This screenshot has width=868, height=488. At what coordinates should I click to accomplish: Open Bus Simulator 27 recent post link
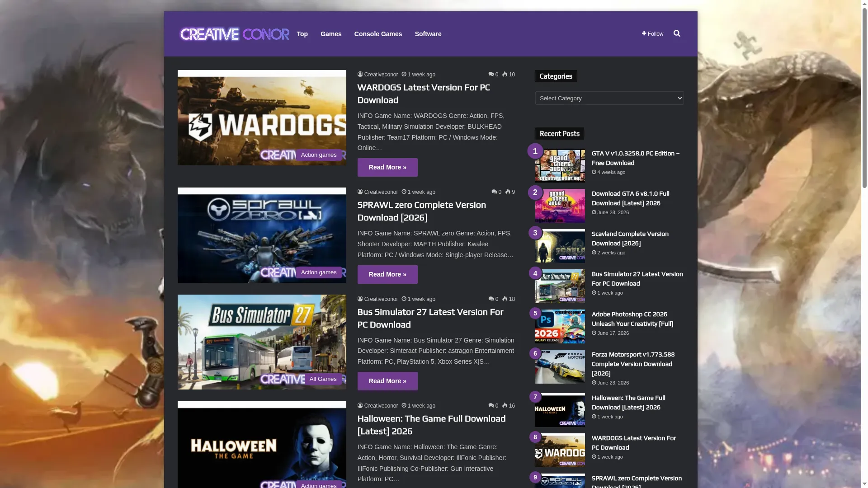coord(637,279)
